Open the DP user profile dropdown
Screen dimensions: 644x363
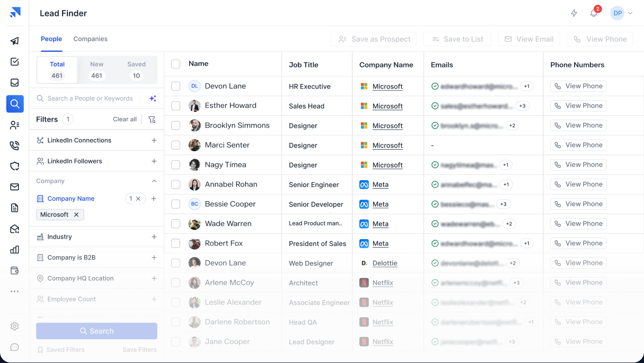[x=621, y=13]
